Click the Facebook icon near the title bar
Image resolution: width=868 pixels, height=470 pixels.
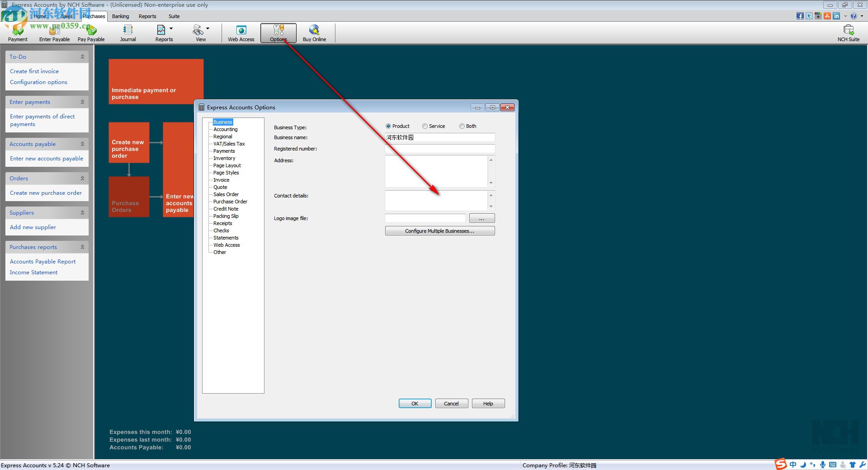pos(799,16)
